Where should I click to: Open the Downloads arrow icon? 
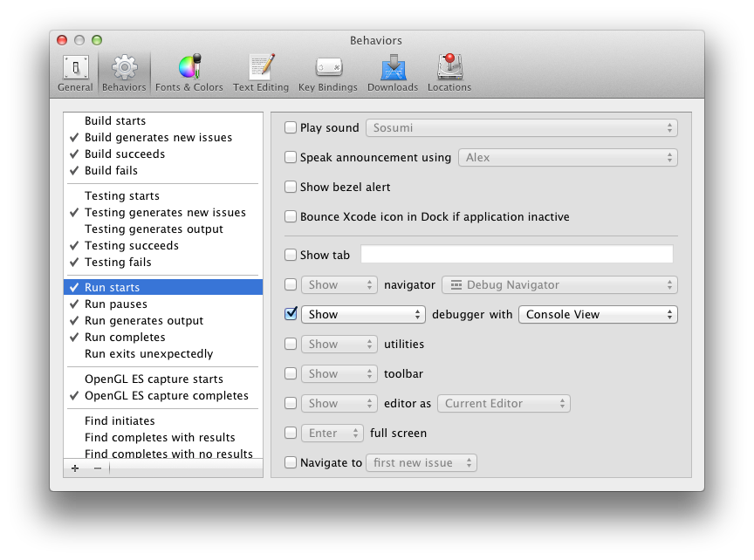pyautogui.click(x=393, y=67)
